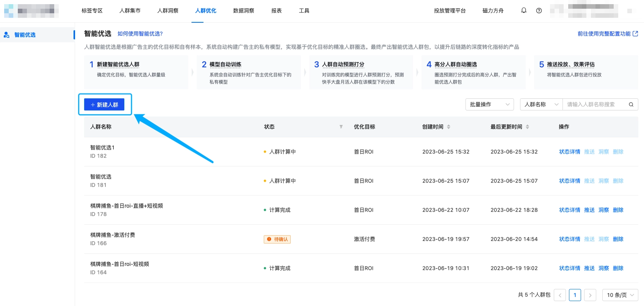Screen dimensions: 644x306
Task: Select the 人群优化 tab
Action: [206, 11]
